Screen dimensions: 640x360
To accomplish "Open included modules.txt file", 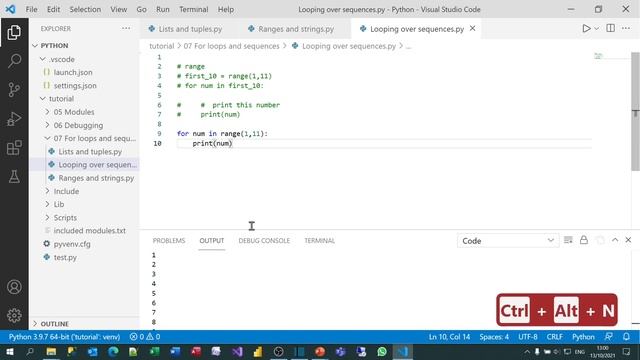I will 85,231.
